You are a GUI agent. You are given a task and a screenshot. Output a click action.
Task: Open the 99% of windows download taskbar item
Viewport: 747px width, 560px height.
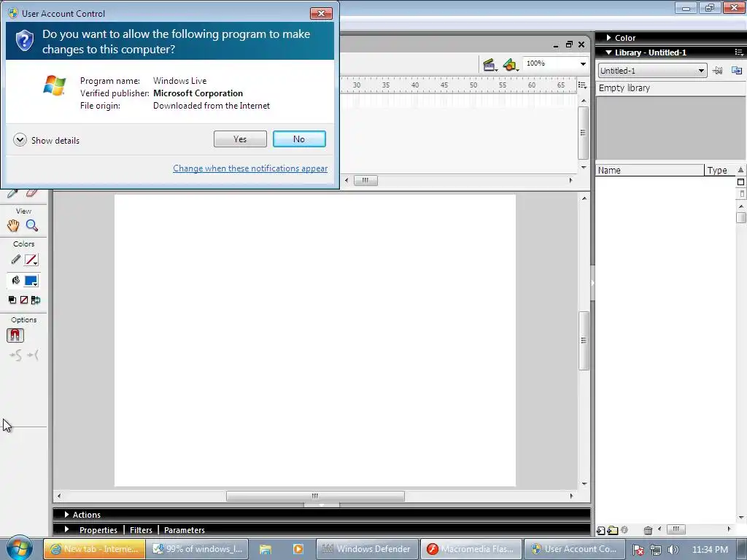(x=197, y=549)
